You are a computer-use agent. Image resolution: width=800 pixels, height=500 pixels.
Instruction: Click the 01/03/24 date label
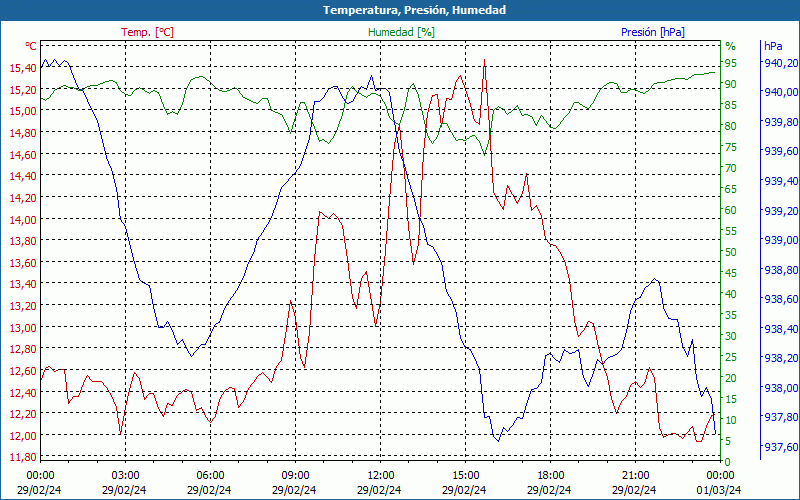tap(719, 490)
